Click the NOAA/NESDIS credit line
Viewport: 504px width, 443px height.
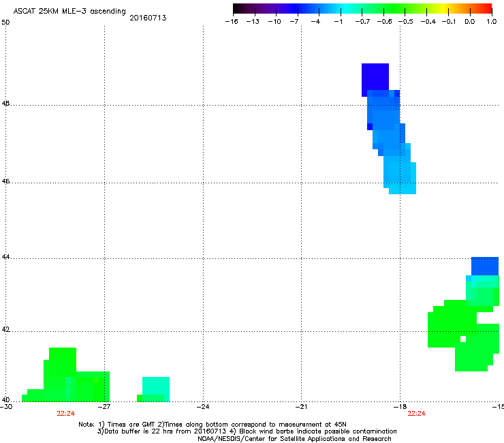(x=294, y=439)
